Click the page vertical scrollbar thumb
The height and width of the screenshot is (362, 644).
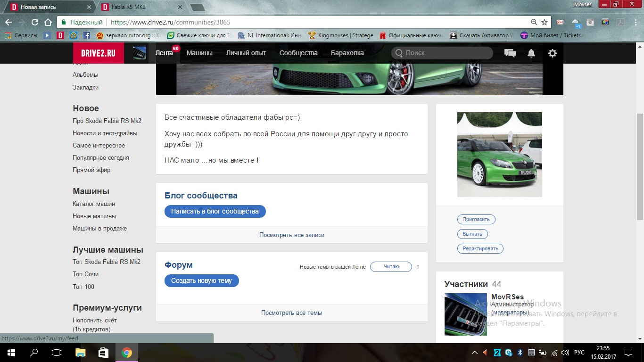click(640, 166)
